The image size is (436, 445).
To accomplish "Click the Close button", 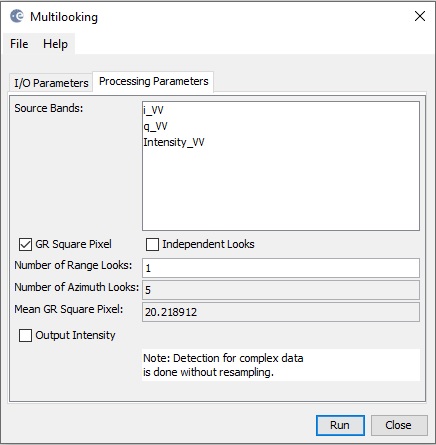I will tap(399, 425).
